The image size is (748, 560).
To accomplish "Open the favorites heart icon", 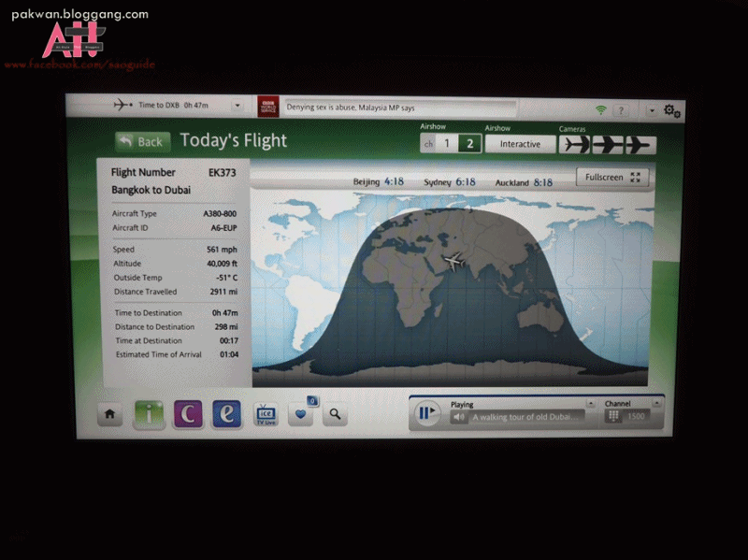I will 301,414.
